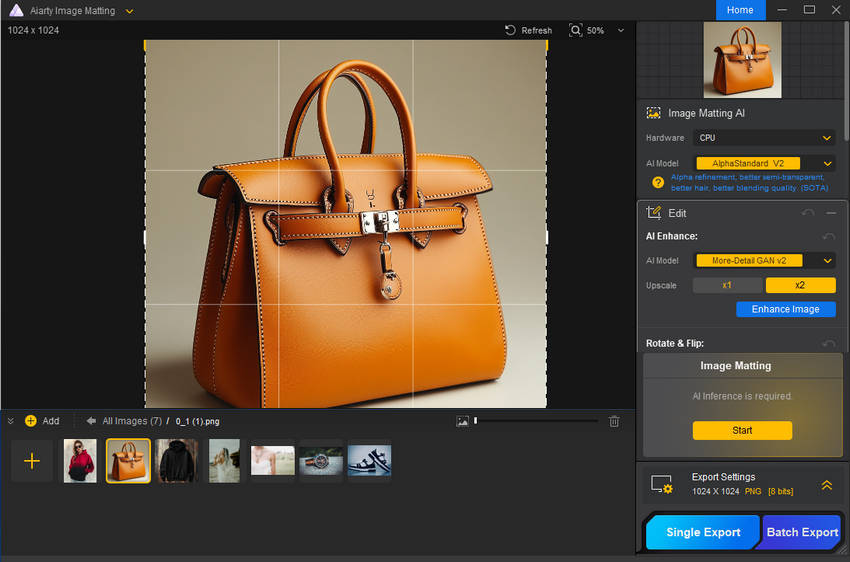Open the More-Detail GAN v2 model dropdown
850x562 pixels.
pyautogui.click(x=764, y=261)
